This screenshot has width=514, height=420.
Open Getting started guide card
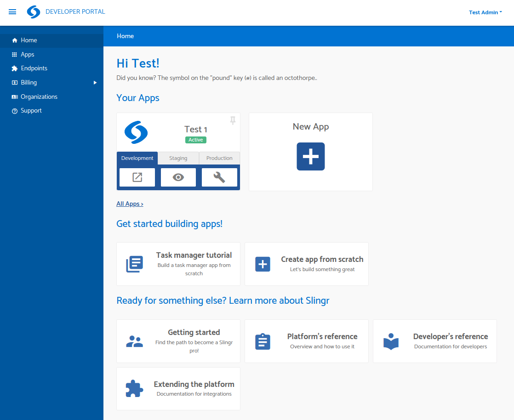(x=178, y=341)
